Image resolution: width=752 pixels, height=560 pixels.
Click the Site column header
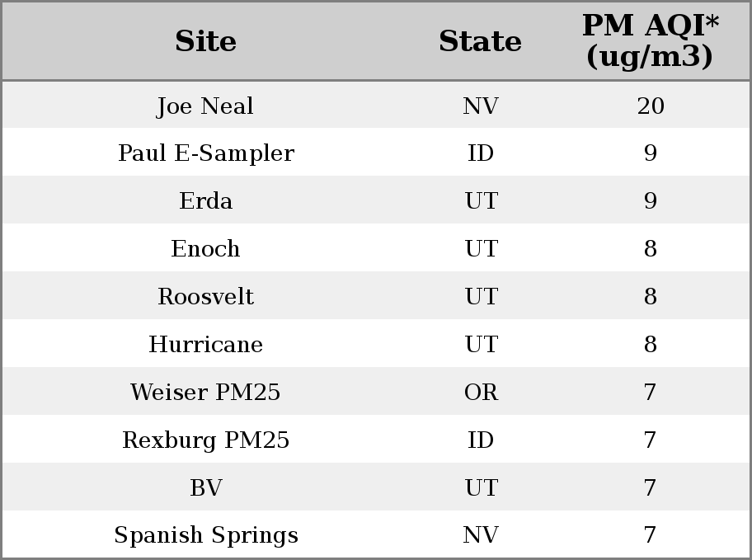tap(206, 41)
